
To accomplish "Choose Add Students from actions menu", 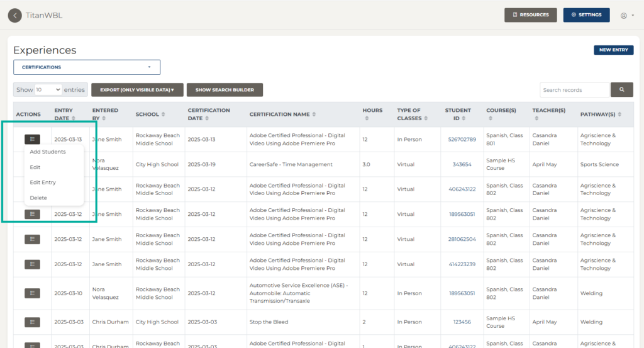I will 48,152.
